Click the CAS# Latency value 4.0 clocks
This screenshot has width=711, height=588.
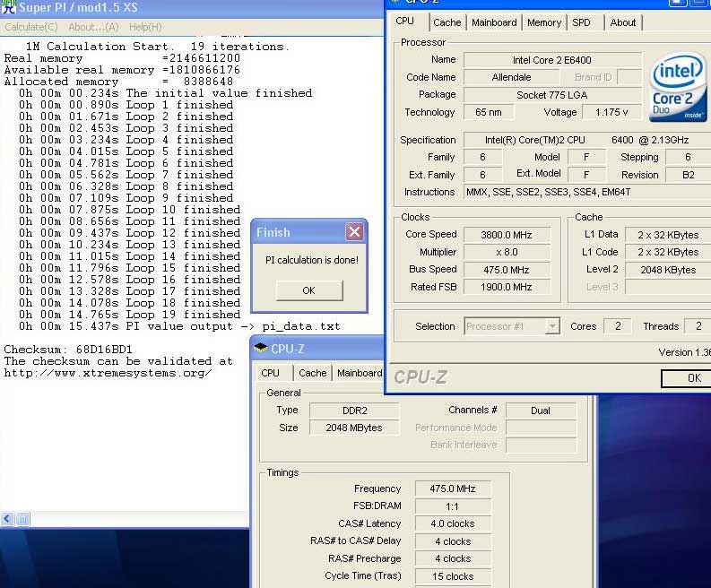[453, 523]
